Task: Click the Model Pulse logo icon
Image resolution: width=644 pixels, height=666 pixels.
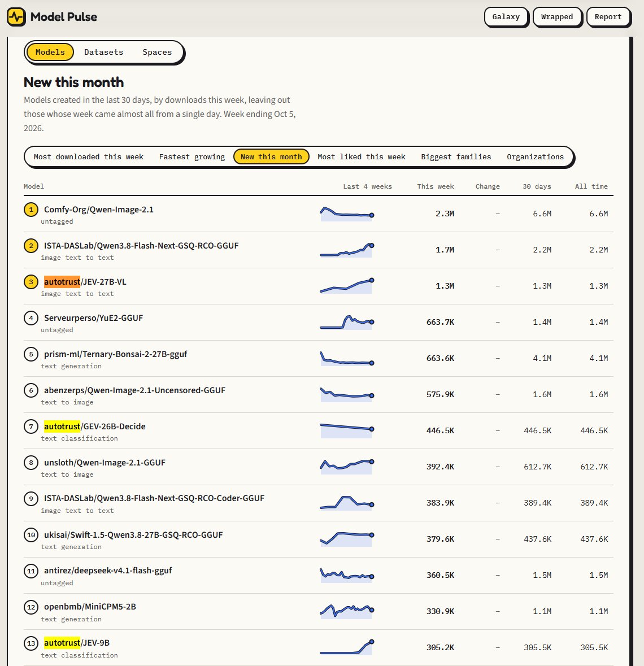Action: point(16,17)
